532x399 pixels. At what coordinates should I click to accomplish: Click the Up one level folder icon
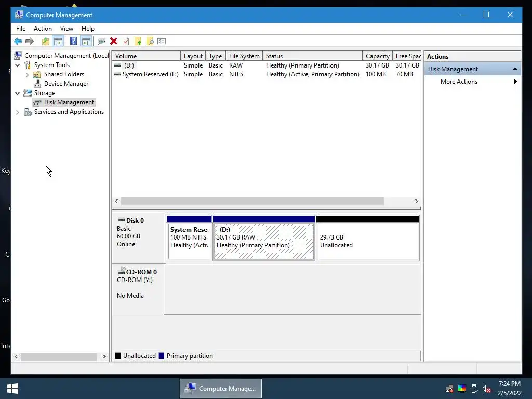pyautogui.click(x=46, y=42)
